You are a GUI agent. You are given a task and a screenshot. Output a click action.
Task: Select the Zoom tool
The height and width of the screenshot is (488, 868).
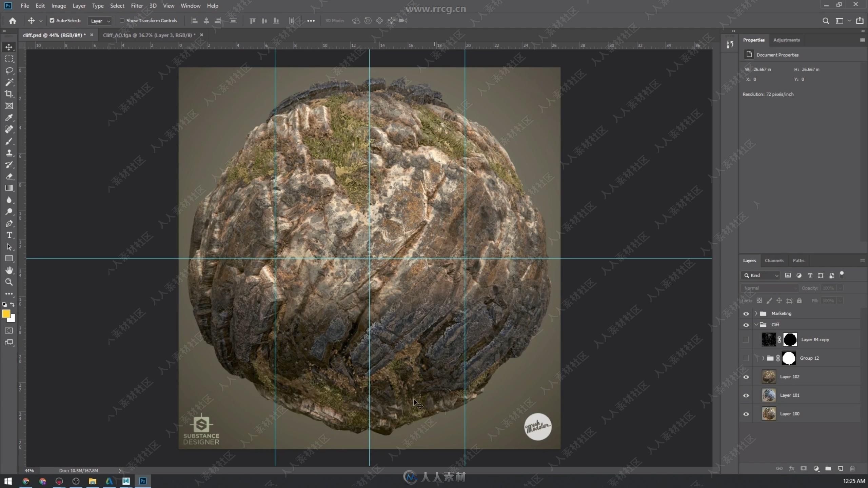[x=9, y=282]
